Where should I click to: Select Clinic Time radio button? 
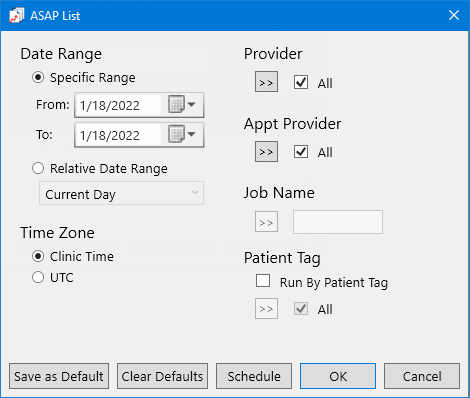38,256
